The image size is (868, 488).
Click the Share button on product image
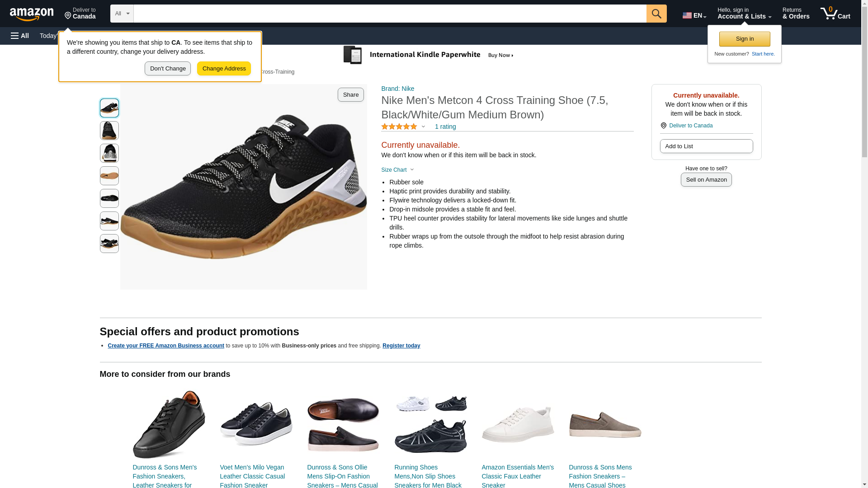coord(350,94)
